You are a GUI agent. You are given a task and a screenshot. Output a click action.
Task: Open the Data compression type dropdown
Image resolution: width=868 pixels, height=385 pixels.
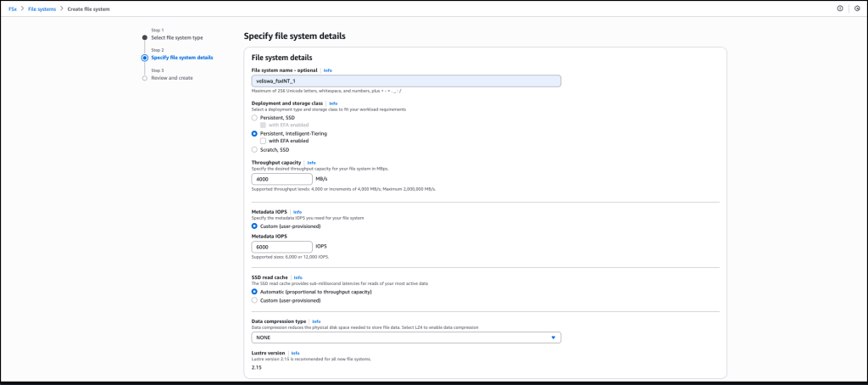point(406,338)
